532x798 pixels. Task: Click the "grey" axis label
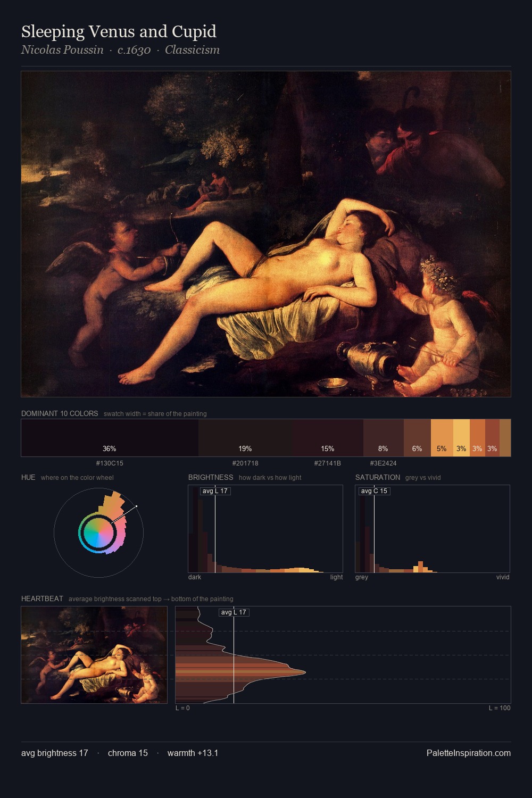click(x=362, y=577)
